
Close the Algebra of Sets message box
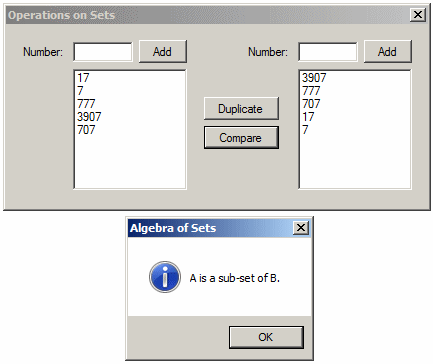pyautogui.click(x=301, y=228)
